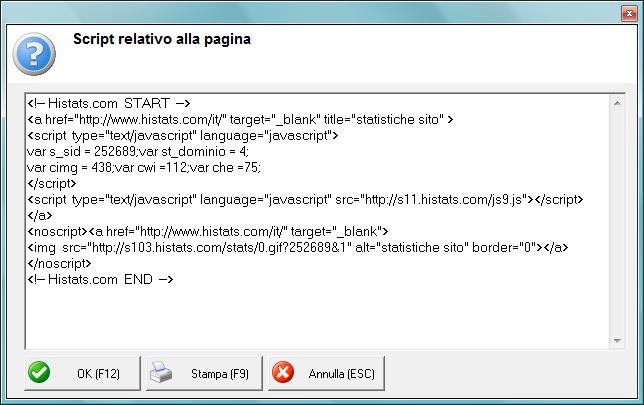This screenshot has width=644, height=405.
Task: Click the Annulla (ESC) cancel button
Action: (x=327, y=373)
